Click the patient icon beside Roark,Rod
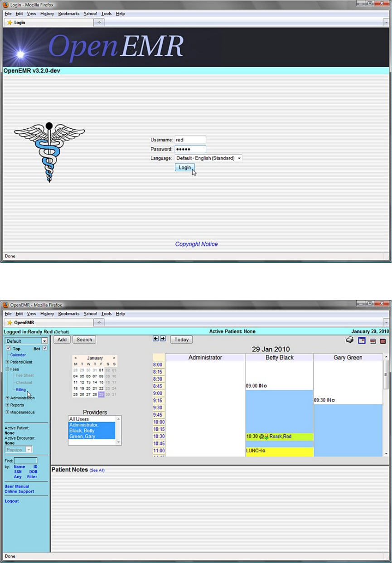 click(266, 437)
